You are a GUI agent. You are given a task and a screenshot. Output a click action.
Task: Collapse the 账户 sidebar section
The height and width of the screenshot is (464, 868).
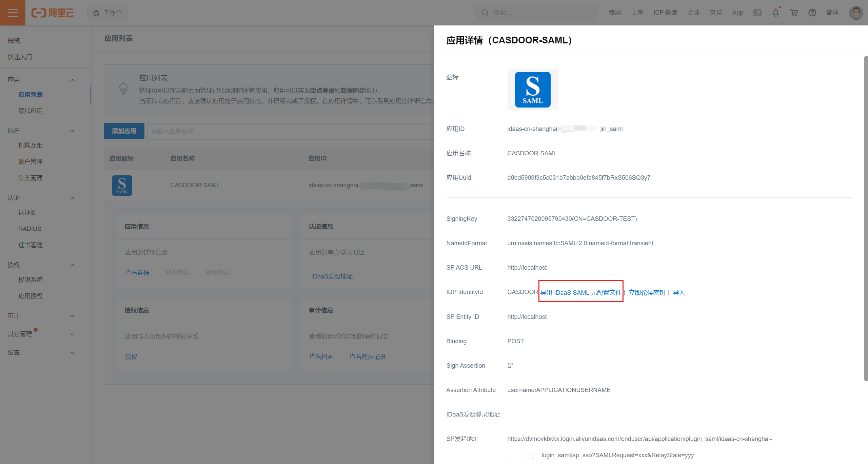[x=72, y=131]
